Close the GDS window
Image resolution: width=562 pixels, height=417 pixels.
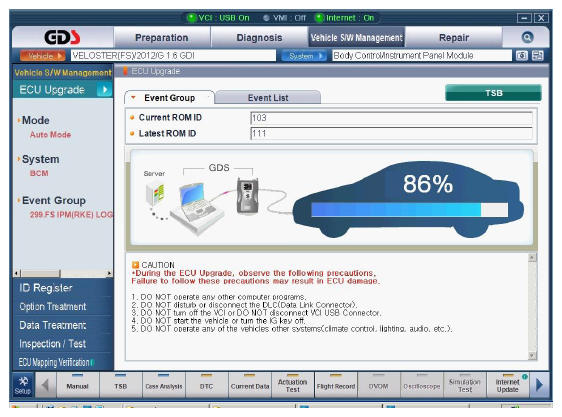541,18
